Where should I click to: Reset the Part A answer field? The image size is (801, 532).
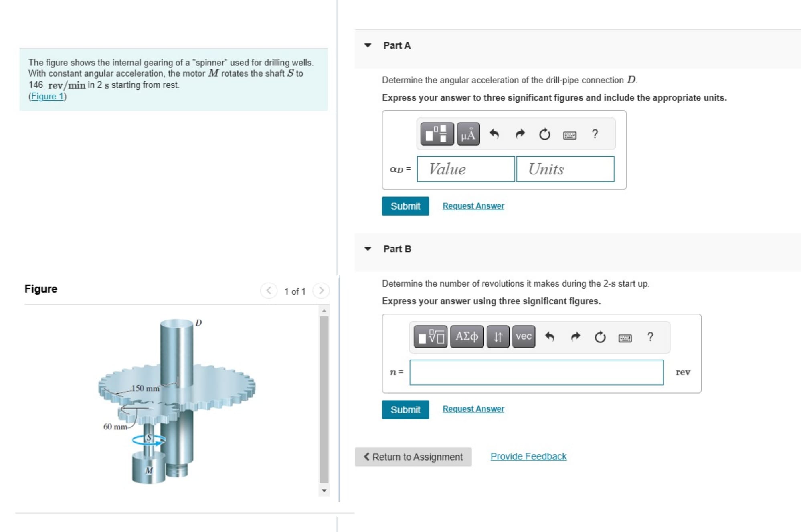point(544,134)
